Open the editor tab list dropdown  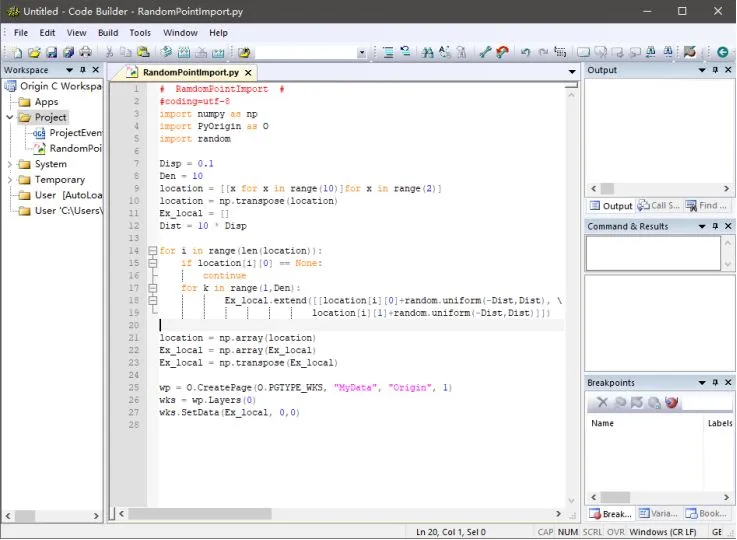click(572, 72)
